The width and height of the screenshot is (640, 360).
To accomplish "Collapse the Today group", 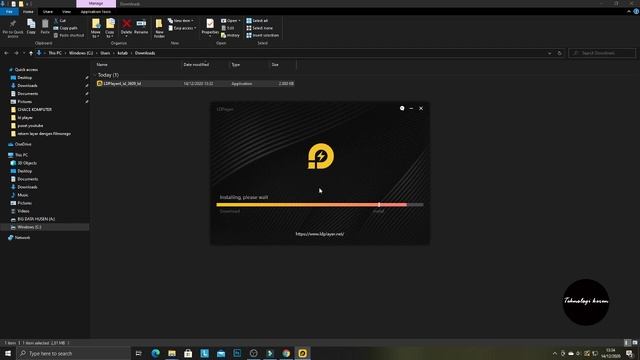I will 95,75.
